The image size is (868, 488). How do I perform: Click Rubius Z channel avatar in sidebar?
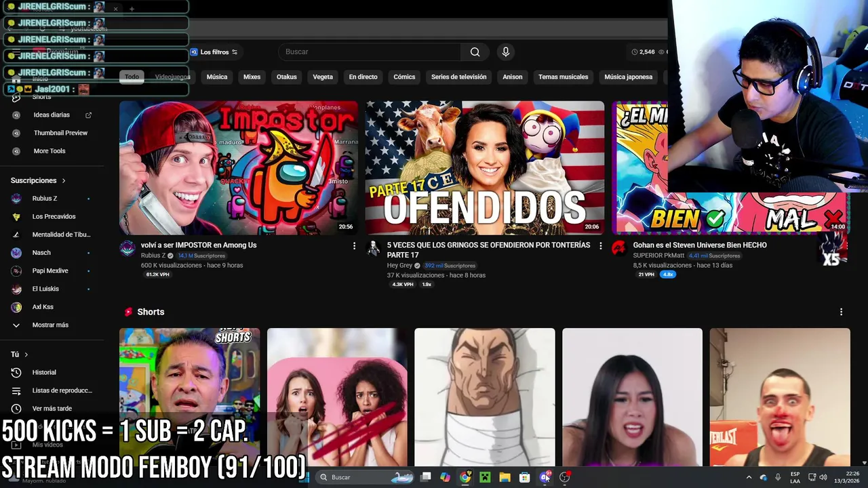[16, 199]
